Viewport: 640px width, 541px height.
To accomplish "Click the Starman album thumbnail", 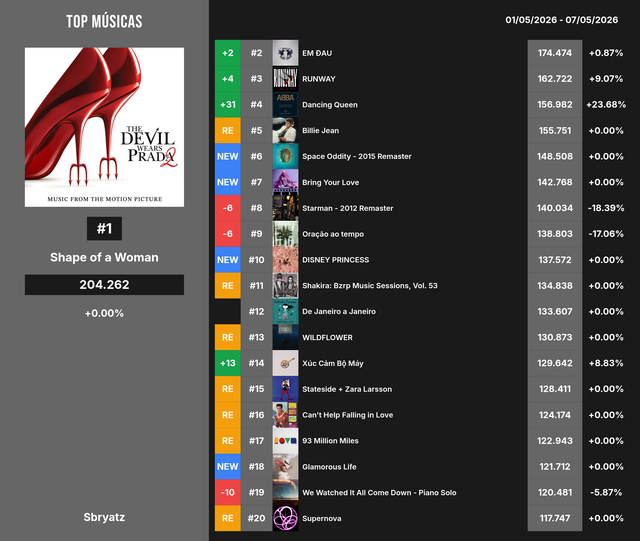I will pos(285,208).
